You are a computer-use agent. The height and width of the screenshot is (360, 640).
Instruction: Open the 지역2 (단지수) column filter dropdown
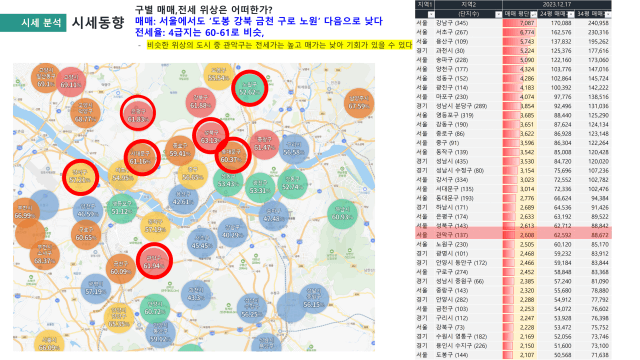pyautogui.click(x=498, y=14)
